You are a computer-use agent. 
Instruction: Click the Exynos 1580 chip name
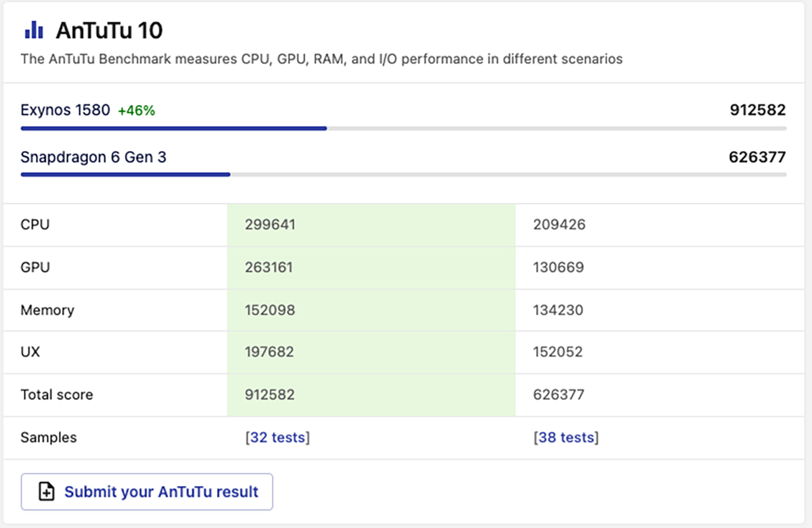(x=65, y=110)
